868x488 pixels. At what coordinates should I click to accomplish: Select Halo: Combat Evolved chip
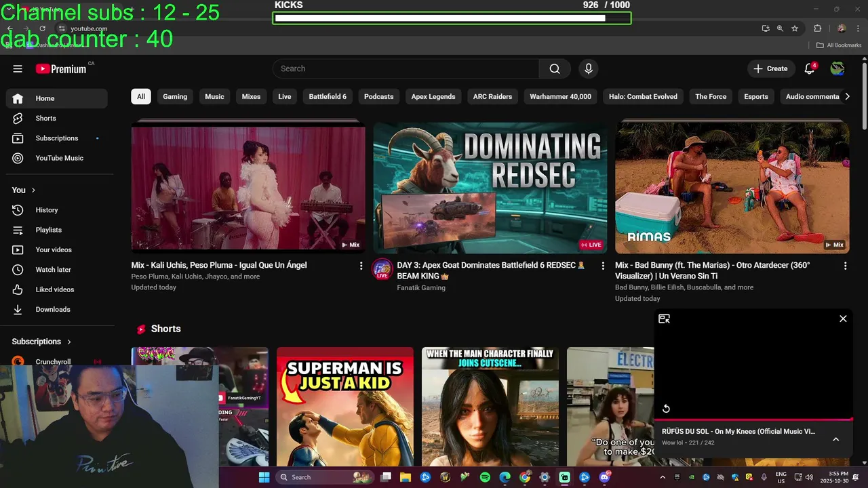tap(643, 96)
